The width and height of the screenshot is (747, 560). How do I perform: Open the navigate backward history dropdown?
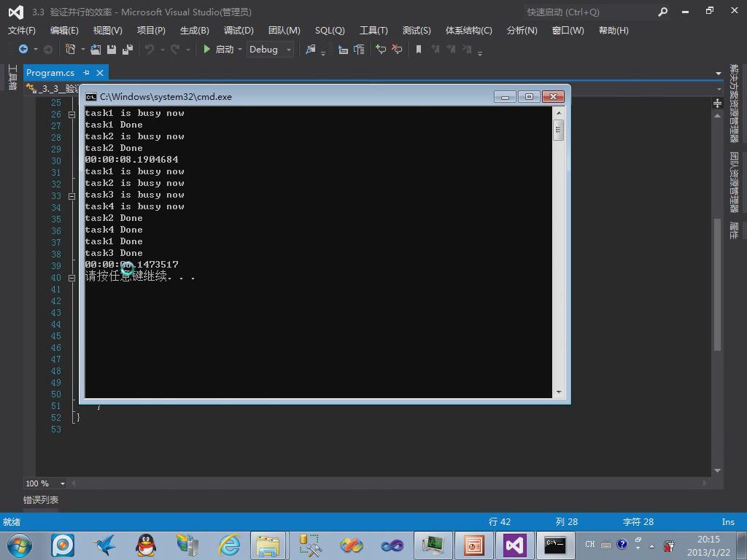35,50
